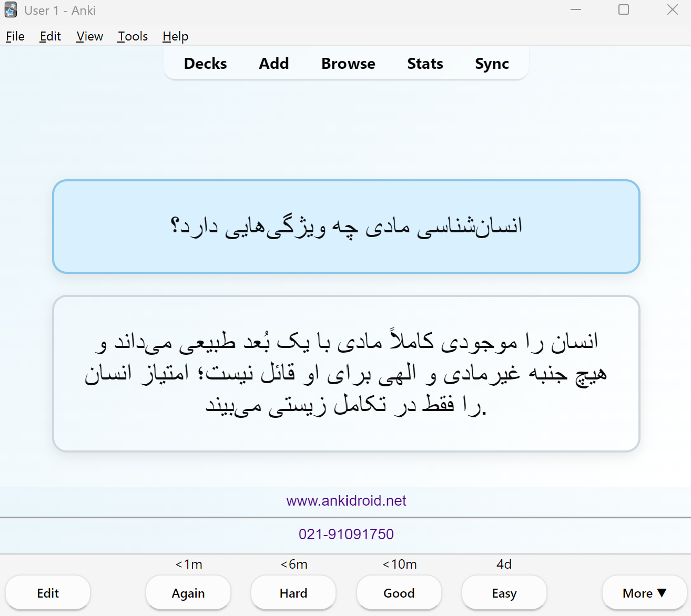Sync the collection
Image resolution: width=691 pixels, height=616 pixels.
tap(492, 64)
